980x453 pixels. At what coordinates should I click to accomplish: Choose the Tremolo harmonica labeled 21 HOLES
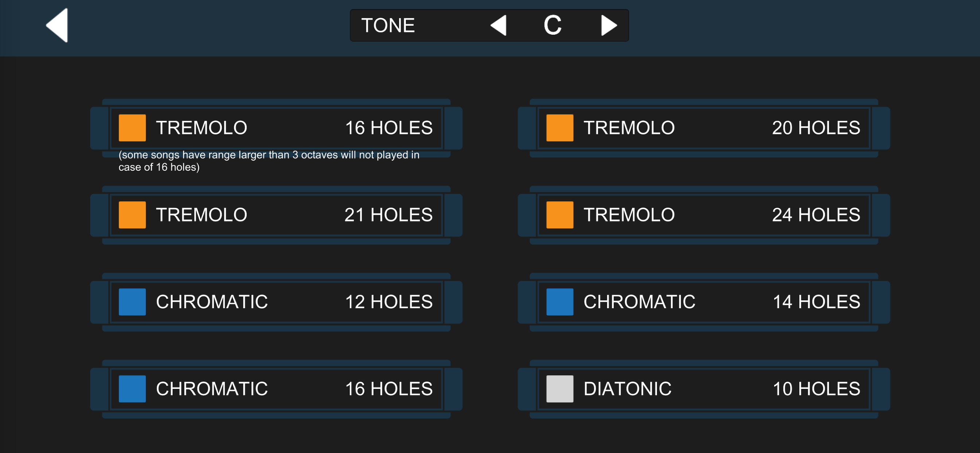pyautogui.click(x=276, y=215)
